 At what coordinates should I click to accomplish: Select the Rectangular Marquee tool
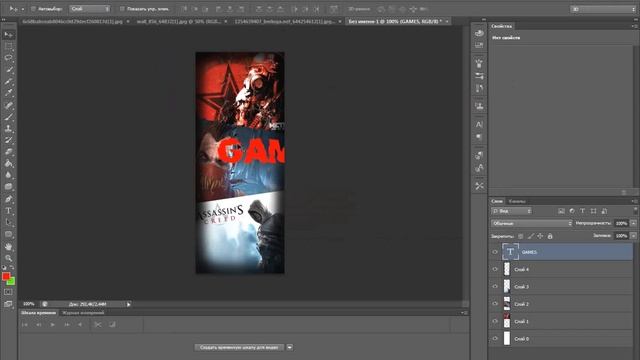pos(9,46)
